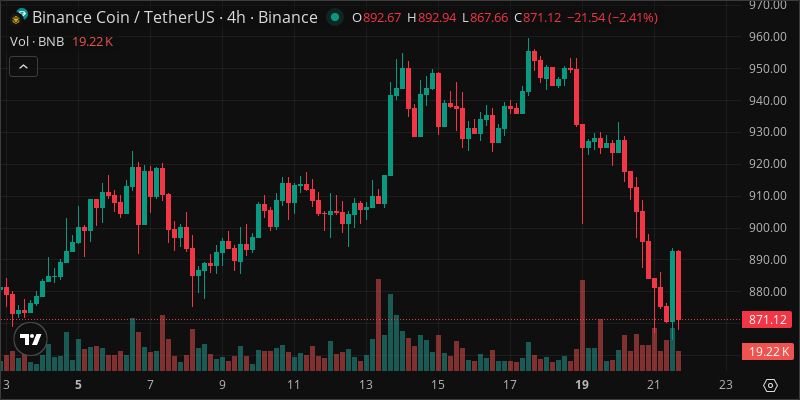Screen dimensions: 800x400
Task: Click the current price label 871.12
Action: coord(767,320)
